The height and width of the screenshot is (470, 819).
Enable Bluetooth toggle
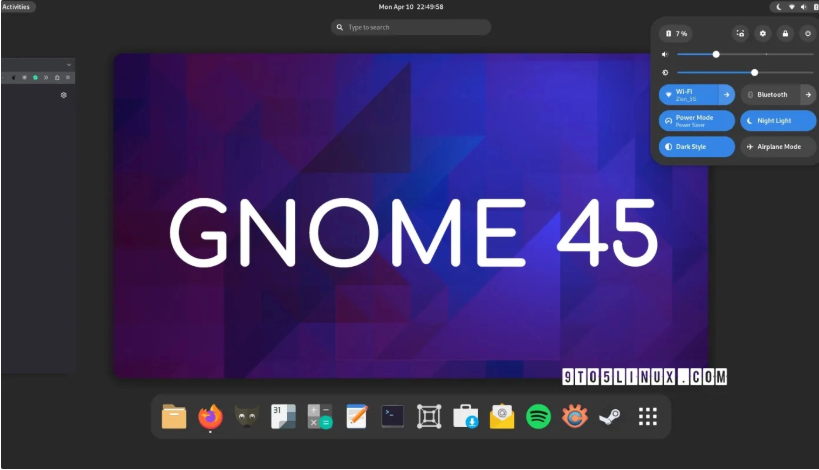click(x=770, y=95)
